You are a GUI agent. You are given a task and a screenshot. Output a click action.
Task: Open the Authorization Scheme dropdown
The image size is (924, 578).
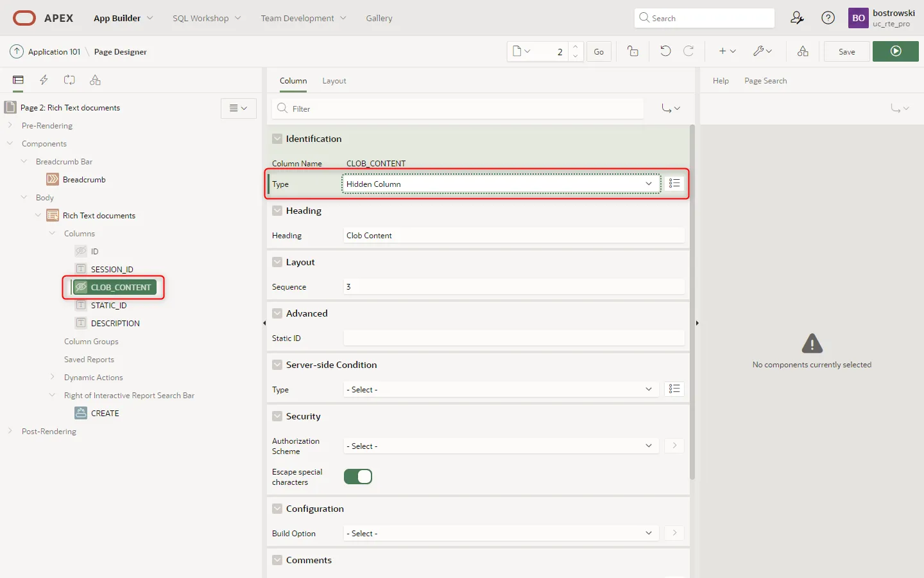click(x=501, y=446)
